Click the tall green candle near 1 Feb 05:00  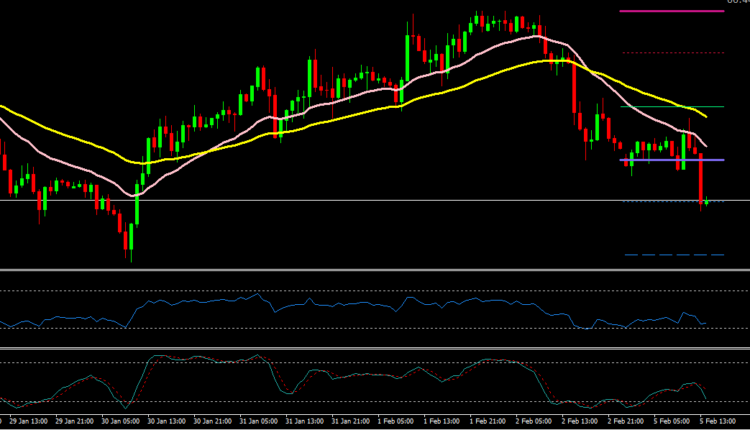click(408, 60)
